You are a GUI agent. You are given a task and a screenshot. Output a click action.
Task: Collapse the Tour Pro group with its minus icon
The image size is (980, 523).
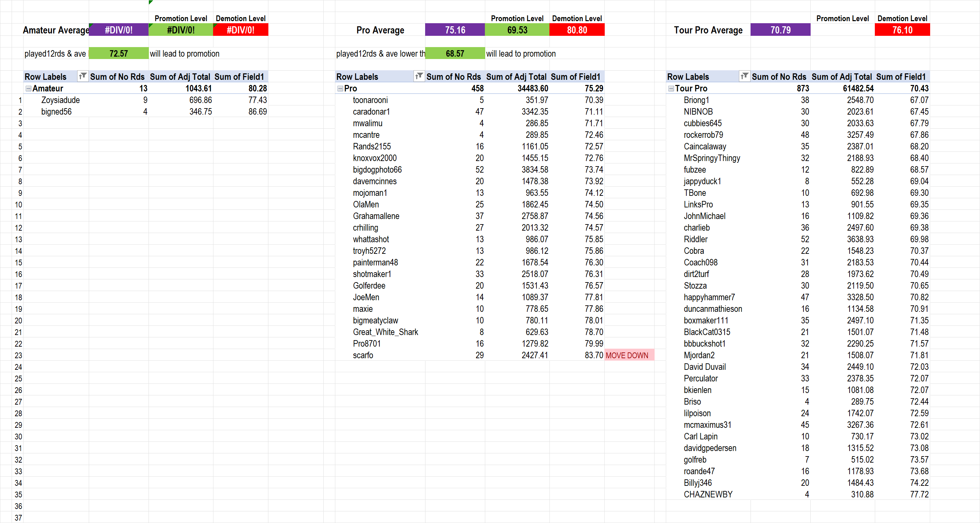click(x=671, y=89)
